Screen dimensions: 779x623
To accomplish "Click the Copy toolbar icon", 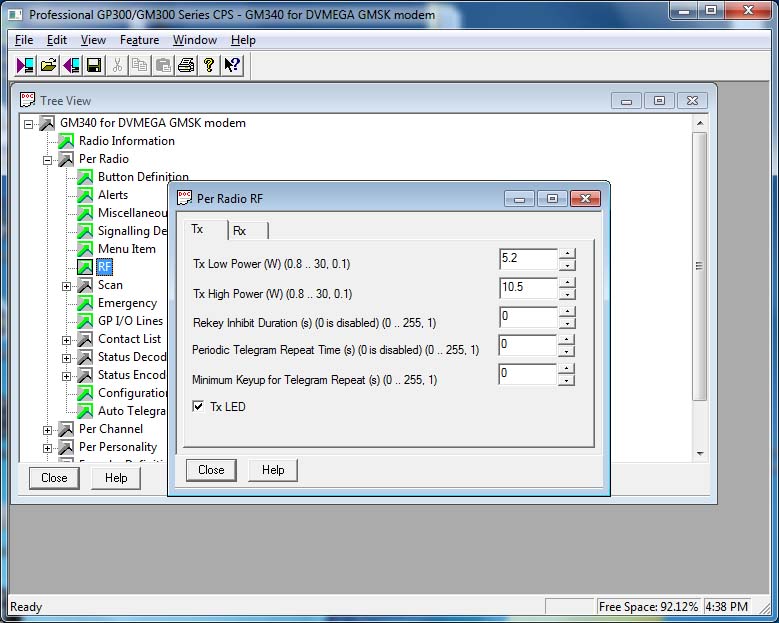I will (140, 65).
